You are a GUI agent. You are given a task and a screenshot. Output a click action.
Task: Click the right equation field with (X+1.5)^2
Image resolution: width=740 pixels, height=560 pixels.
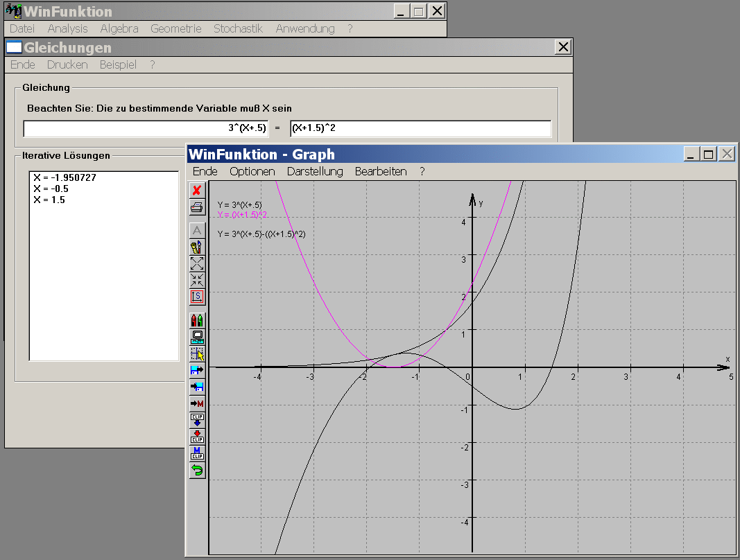pos(420,128)
